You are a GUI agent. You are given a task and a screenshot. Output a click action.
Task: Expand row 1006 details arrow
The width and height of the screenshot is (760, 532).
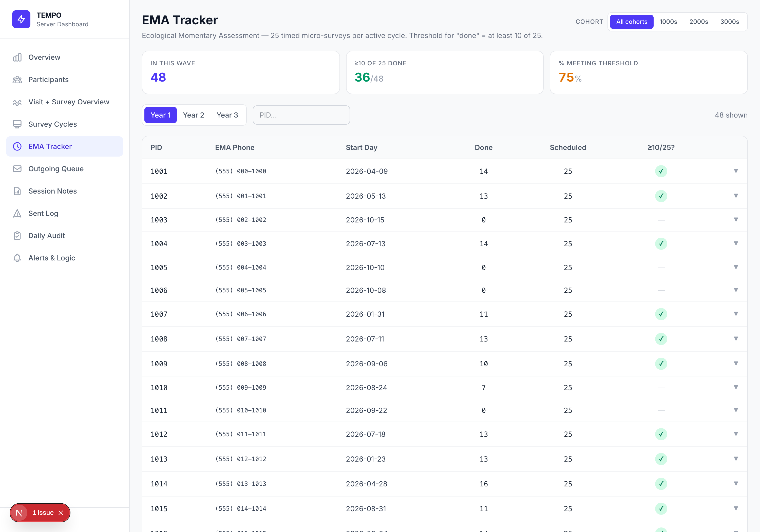735,290
